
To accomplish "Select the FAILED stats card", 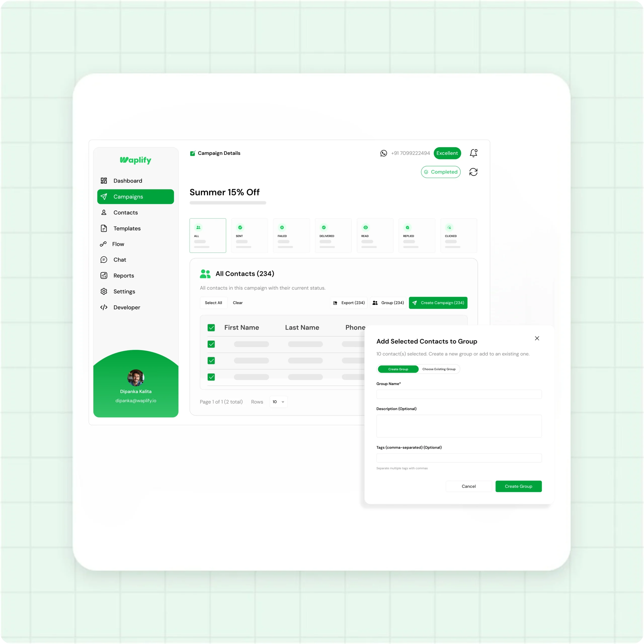I will click(291, 235).
